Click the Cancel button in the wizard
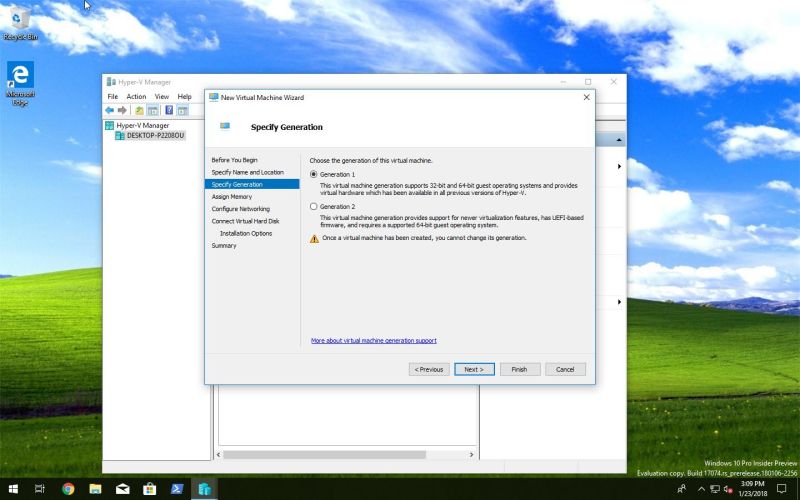 pos(565,369)
